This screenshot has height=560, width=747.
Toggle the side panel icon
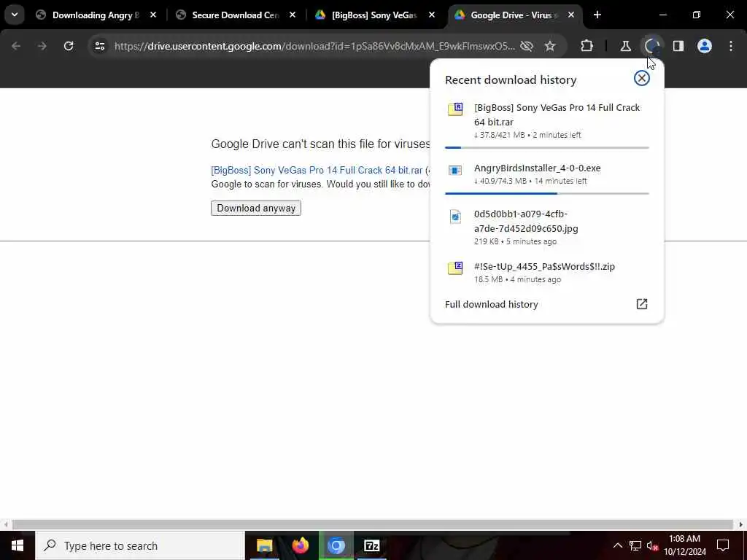678,46
